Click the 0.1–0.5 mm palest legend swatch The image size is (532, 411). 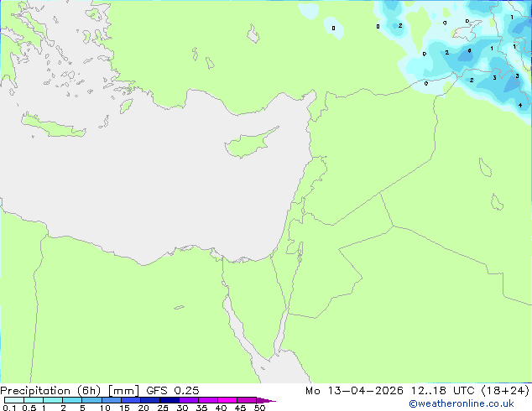[14, 400]
